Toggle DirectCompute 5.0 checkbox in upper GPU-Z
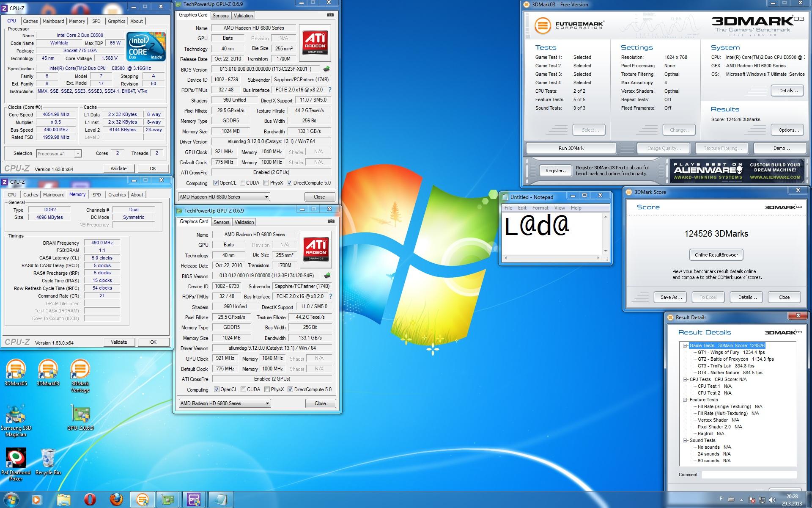The height and width of the screenshot is (508, 812). tap(289, 183)
